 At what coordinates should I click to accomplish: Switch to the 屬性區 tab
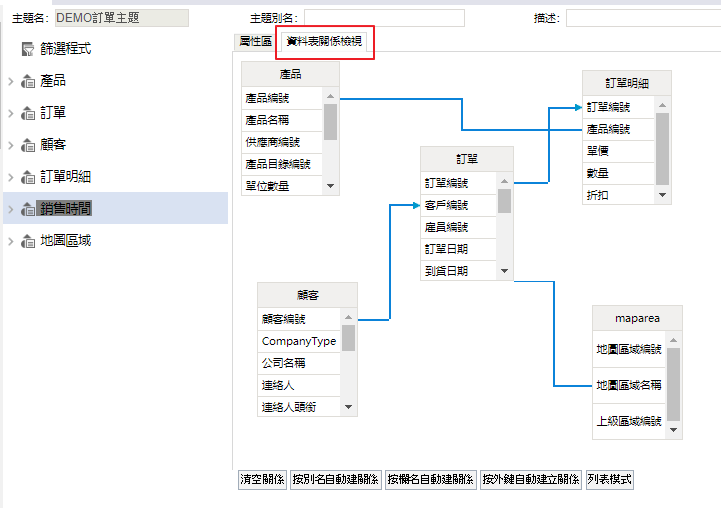click(254, 42)
